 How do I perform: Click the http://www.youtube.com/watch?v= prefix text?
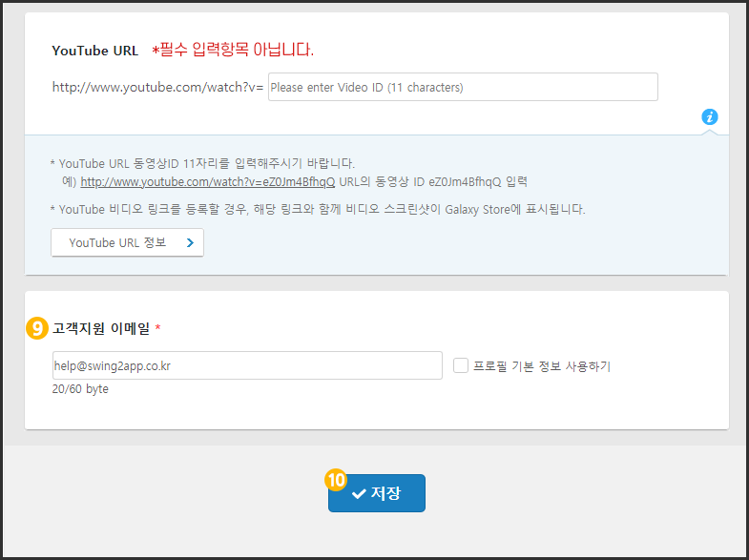click(x=157, y=87)
